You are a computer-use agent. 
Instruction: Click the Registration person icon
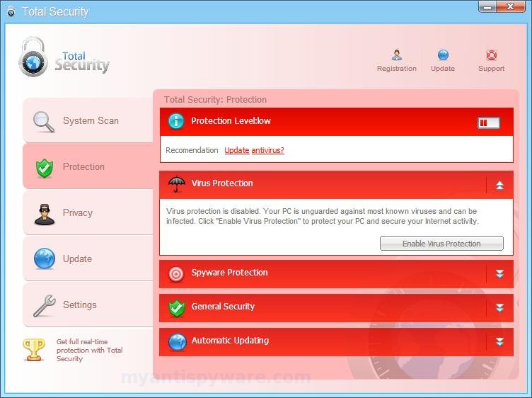(x=397, y=55)
